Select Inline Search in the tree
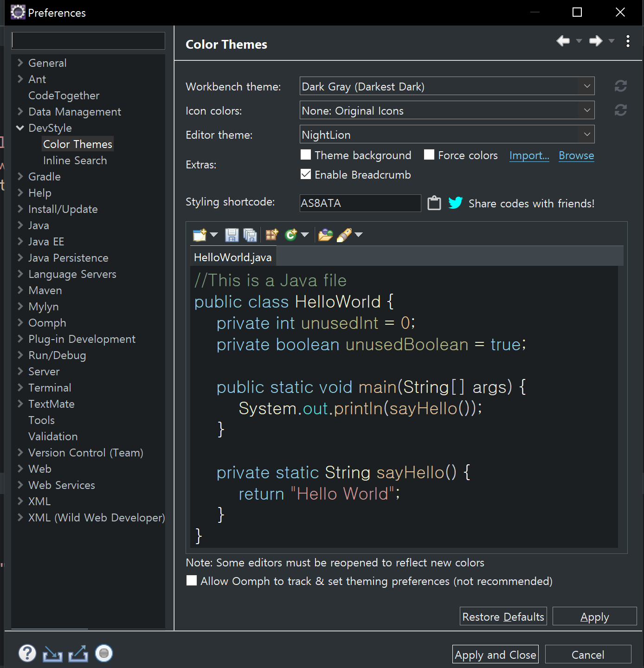 point(75,161)
